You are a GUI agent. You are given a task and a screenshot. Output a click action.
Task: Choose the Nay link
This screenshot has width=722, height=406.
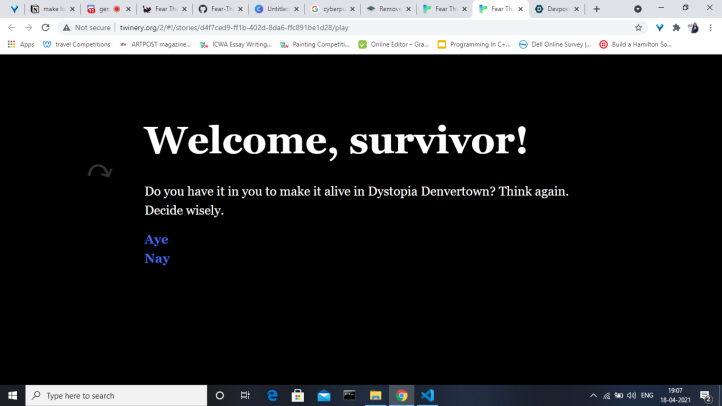[x=157, y=258]
